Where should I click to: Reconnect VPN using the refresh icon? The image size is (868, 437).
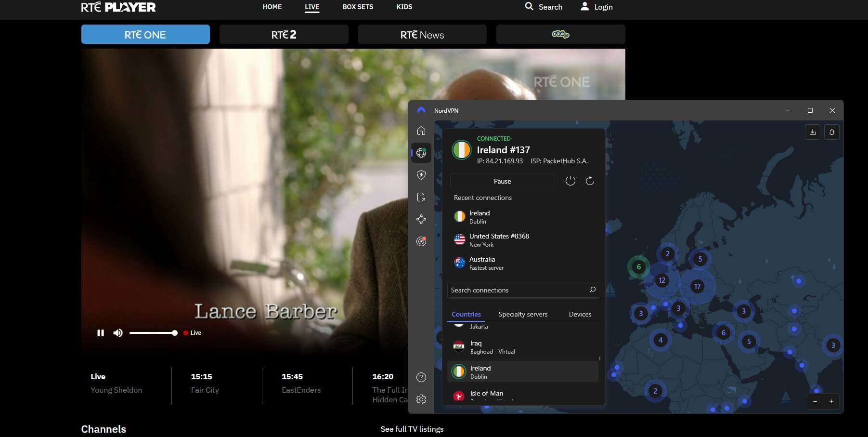(590, 181)
